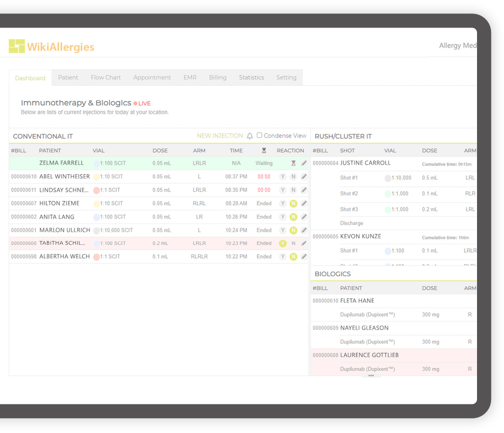Open edit pencil for Hilton Zieme
504x433 pixels.
[x=304, y=204]
